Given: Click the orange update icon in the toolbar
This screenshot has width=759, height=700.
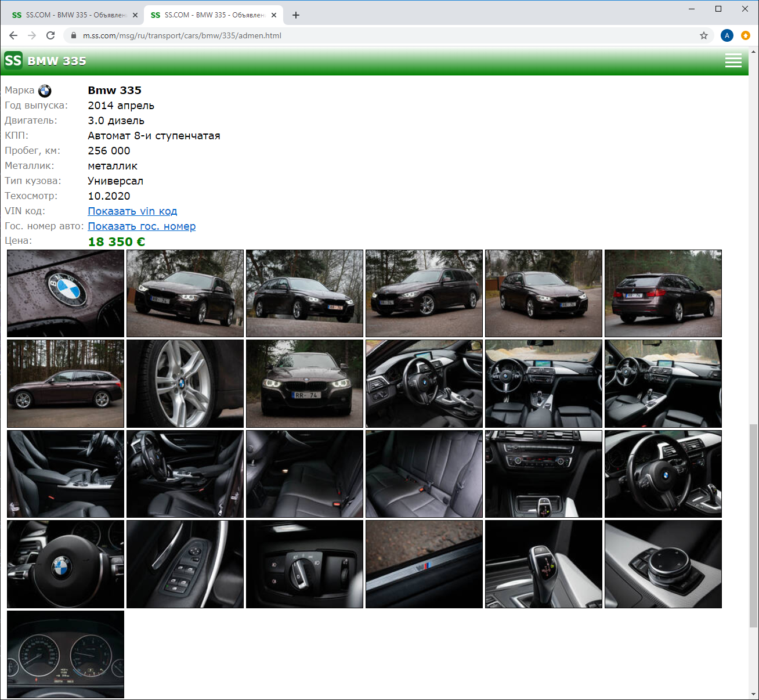Looking at the screenshot, I should [x=746, y=35].
